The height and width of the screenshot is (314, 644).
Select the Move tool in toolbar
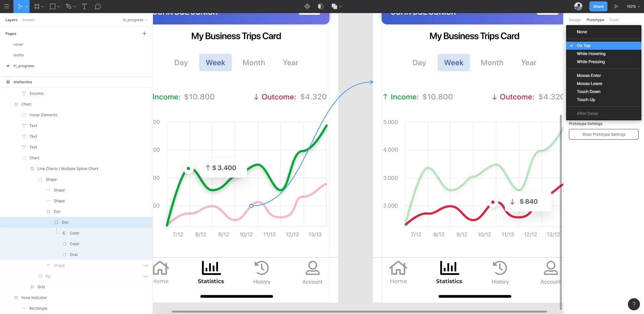pos(20,6)
